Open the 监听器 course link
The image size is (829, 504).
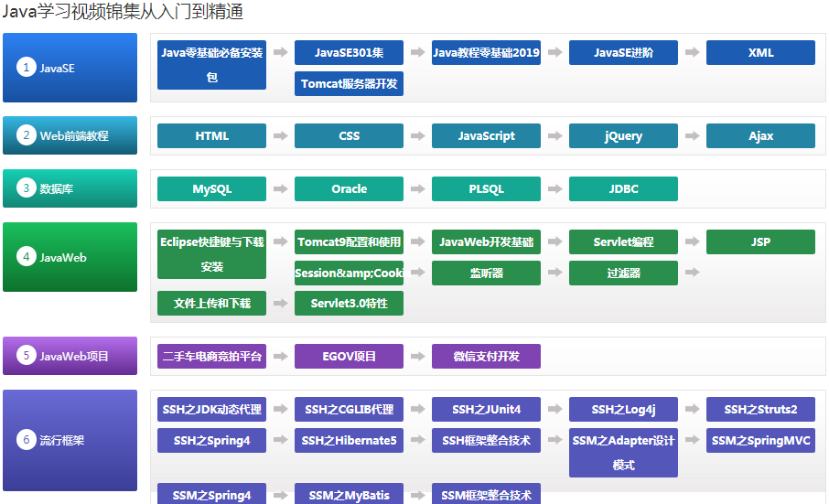tap(486, 273)
